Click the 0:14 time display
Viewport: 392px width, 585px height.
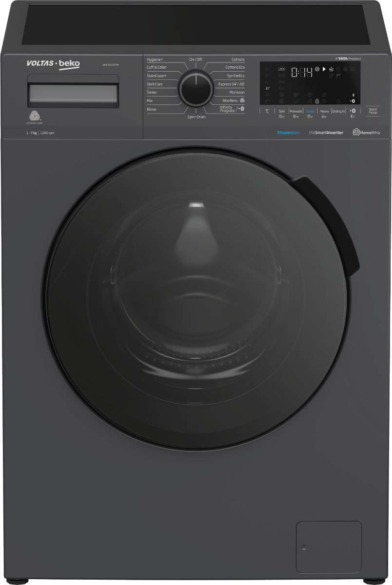(301, 72)
